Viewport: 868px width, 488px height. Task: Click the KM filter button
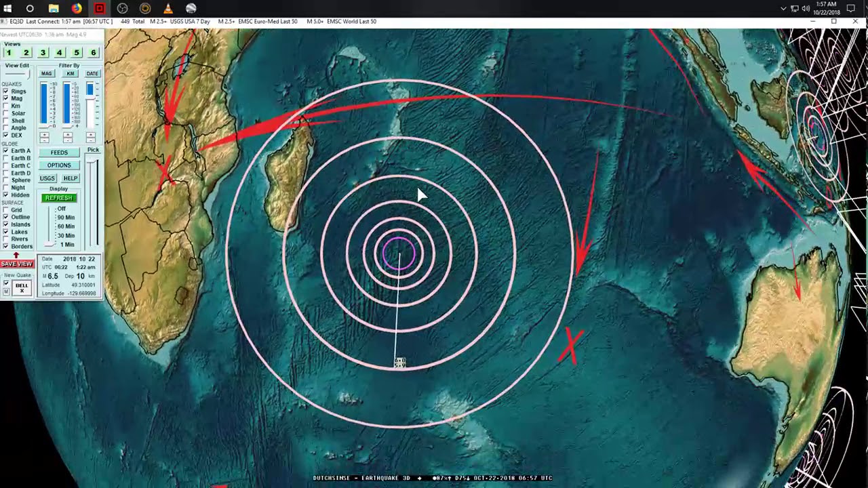click(71, 73)
